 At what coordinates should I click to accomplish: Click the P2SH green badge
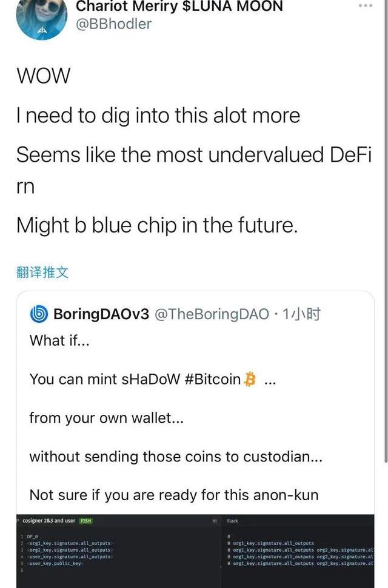(86, 521)
